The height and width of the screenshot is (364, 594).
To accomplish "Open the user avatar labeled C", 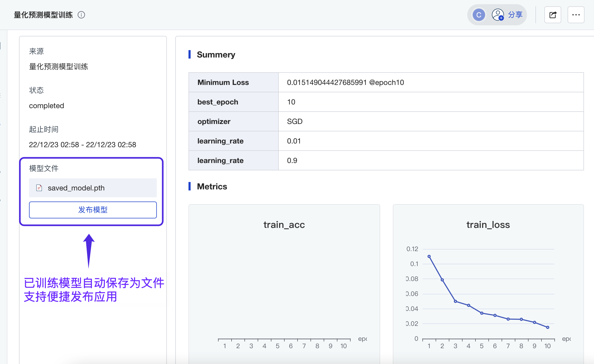I will (479, 15).
